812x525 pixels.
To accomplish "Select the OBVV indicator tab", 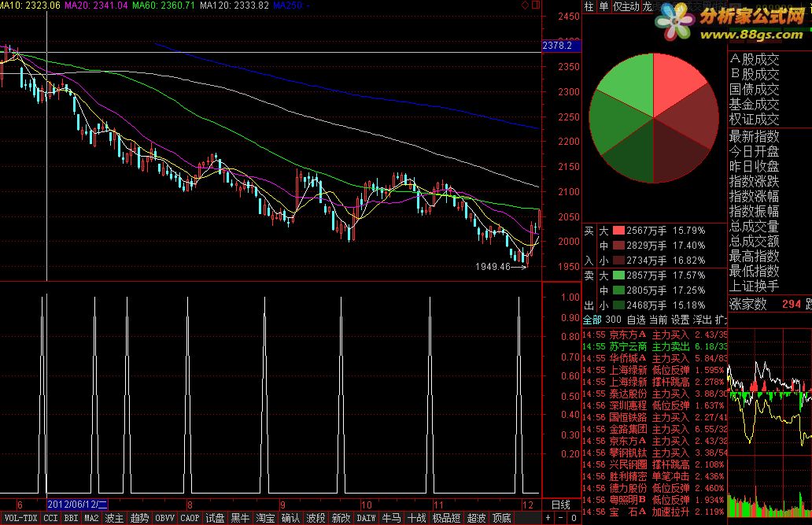I will coord(164,518).
